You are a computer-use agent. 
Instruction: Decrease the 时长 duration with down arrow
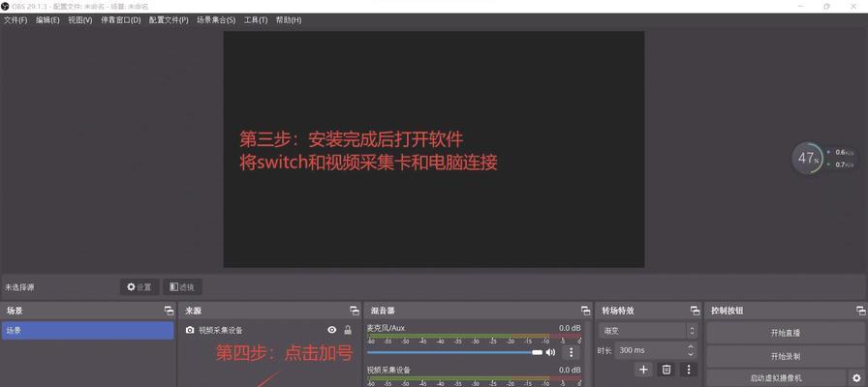pyautogui.click(x=691, y=354)
